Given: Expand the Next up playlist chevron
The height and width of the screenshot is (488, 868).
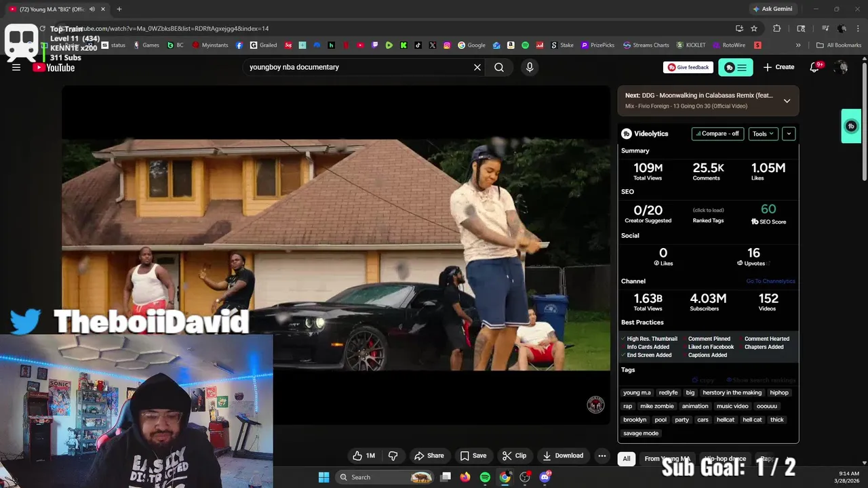Looking at the screenshot, I should (787, 101).
